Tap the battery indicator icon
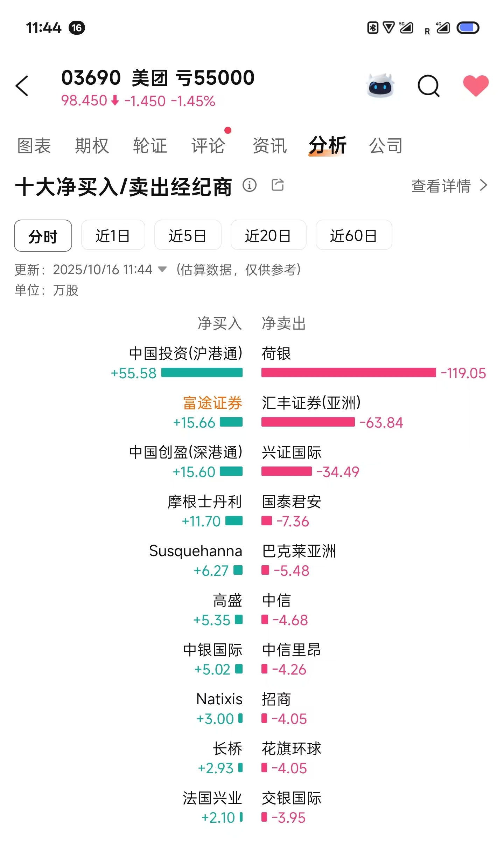504x850 pixels. [468, 28]
